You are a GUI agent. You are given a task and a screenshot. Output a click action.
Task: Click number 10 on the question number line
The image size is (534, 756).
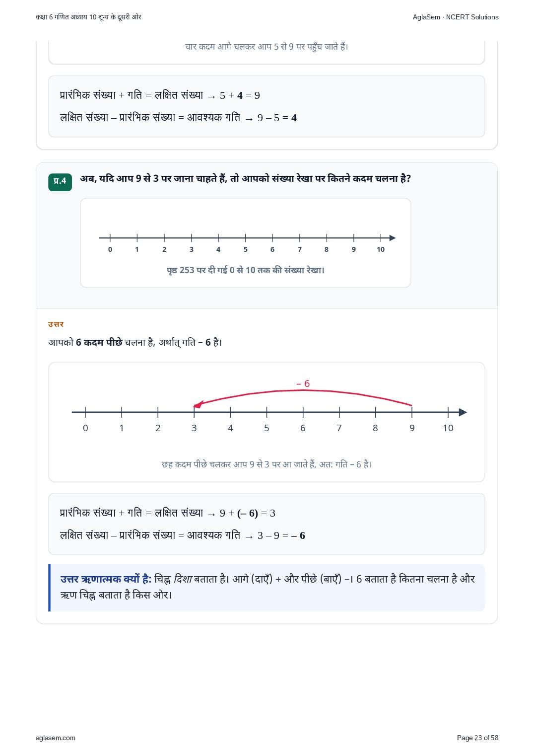tap(381, 249)
